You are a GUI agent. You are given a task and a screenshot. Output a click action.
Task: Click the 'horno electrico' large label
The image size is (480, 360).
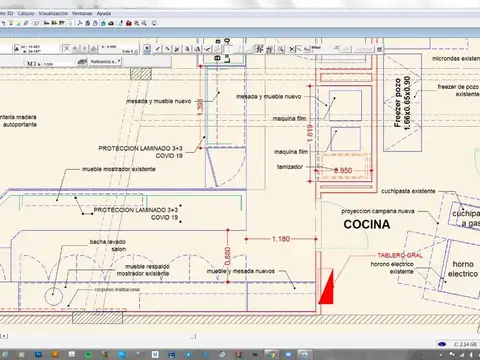tap(463, 269)
